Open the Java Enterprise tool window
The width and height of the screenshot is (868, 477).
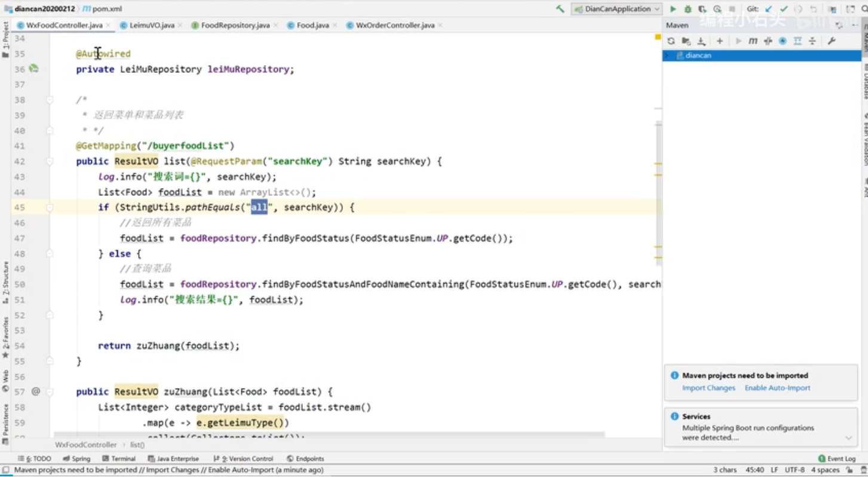click(173, 458)
